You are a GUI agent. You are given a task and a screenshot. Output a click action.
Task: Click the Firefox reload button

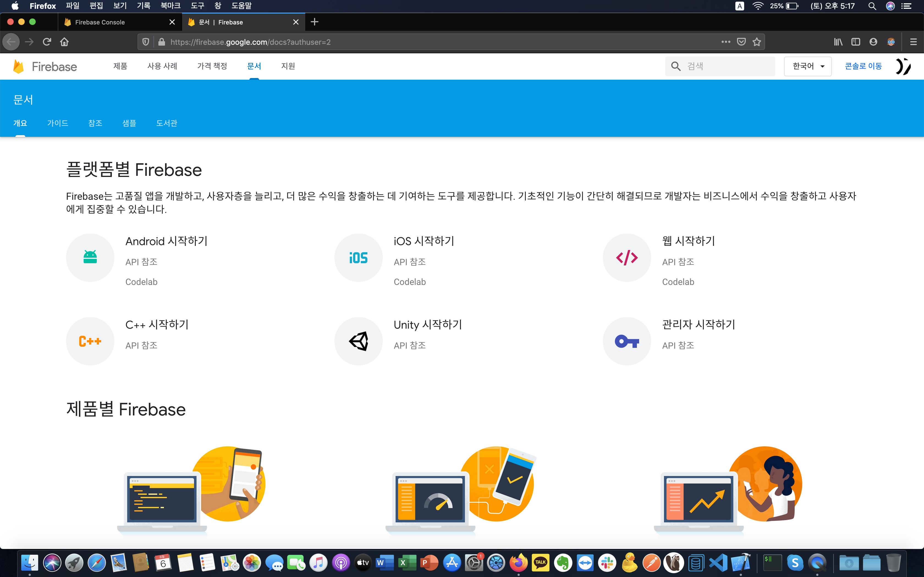(47, 42)
